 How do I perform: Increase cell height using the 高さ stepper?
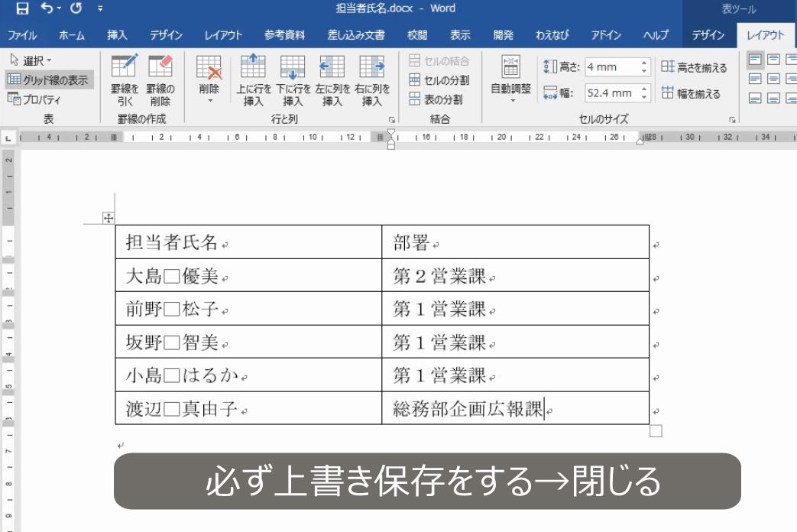click(x=644, y=62)
